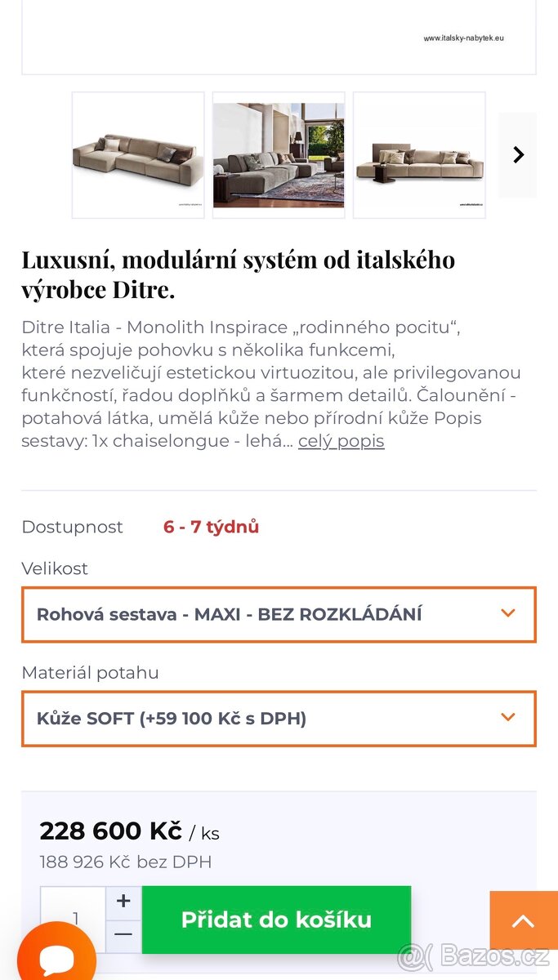
Task: Open the cover material selector showing Kůže SOFT
Action: pyautogui.click(x=279, y=719)
